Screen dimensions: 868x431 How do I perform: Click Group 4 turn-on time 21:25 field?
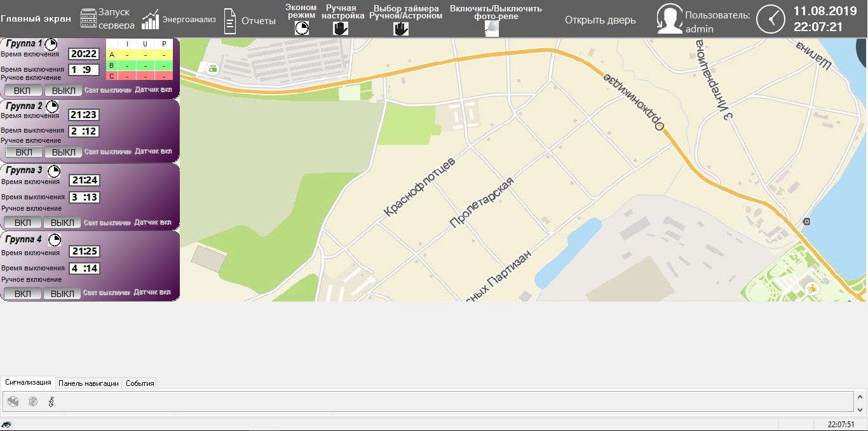(84, 252)
